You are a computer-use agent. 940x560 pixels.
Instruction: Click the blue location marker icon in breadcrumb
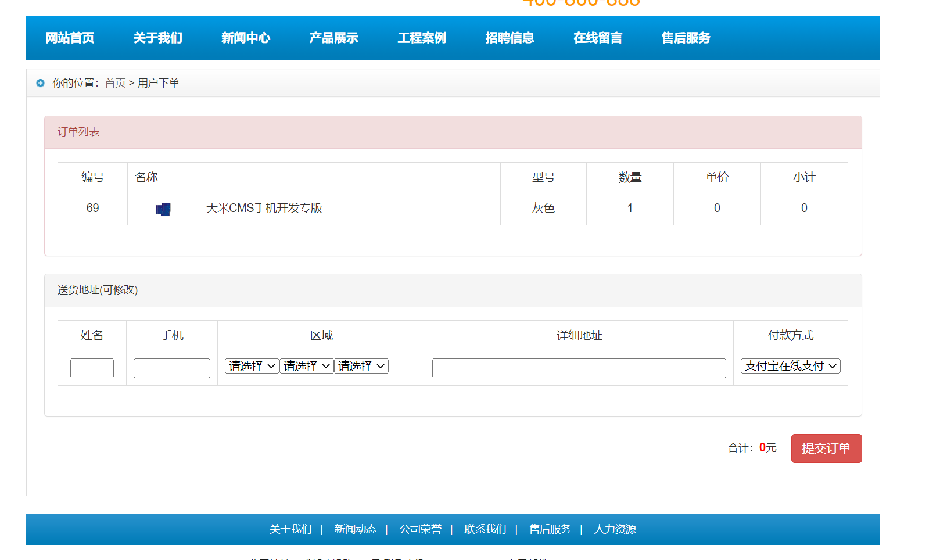40,83
